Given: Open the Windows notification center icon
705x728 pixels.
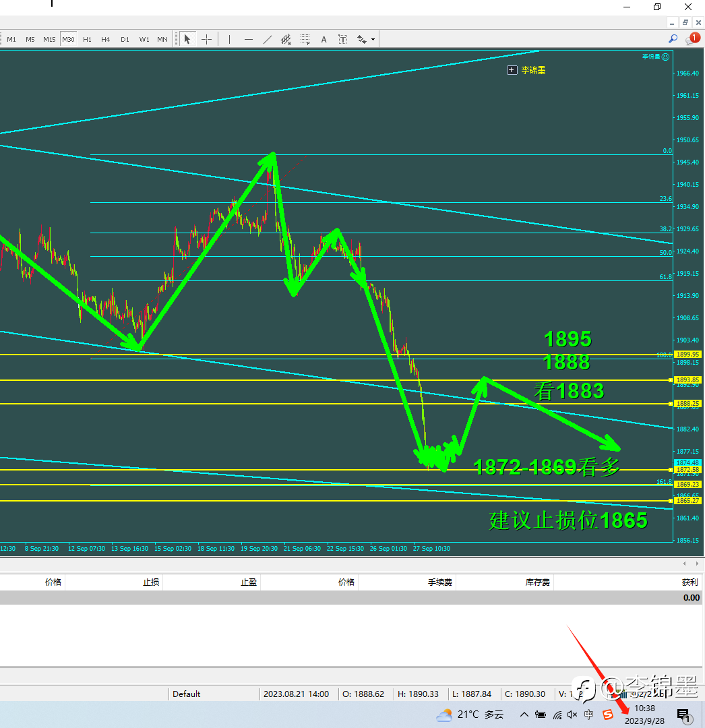Looking at the screenshot, I should coord(683,715).
